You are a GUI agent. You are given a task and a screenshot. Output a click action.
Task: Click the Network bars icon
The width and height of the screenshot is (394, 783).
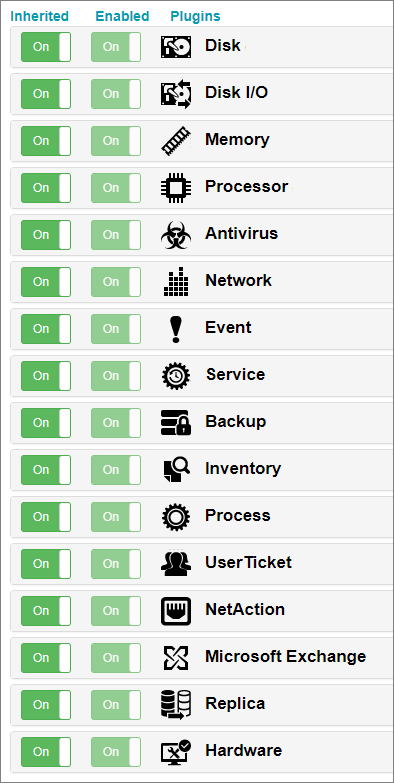(176, 282)
